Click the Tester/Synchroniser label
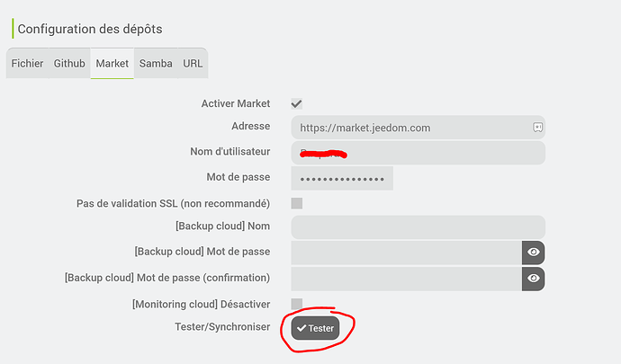The image size is (621, 364). click(222, 327)
